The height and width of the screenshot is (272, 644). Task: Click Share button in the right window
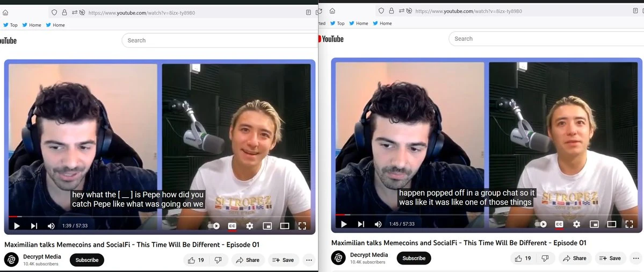575,259
